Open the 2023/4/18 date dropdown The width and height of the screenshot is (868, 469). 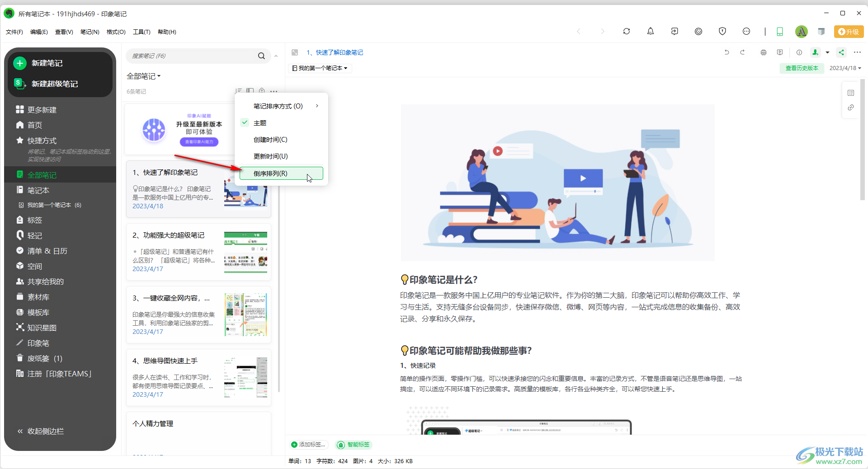[845, 68]
